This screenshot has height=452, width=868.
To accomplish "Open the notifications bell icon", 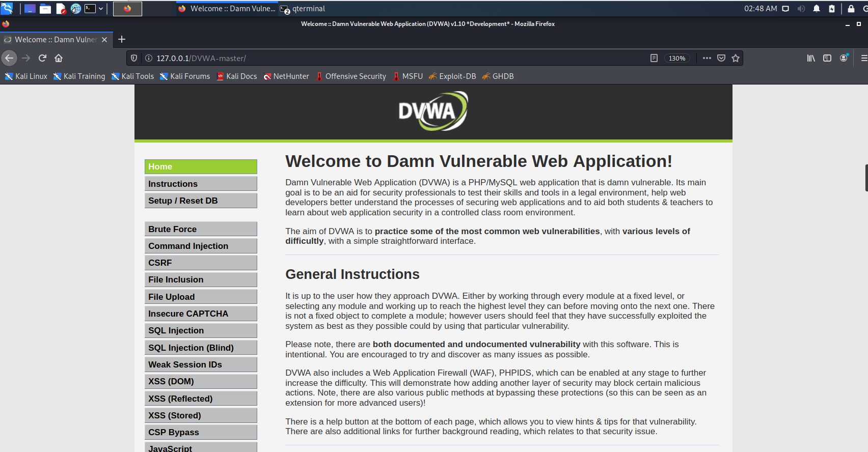I will [817, 9].
